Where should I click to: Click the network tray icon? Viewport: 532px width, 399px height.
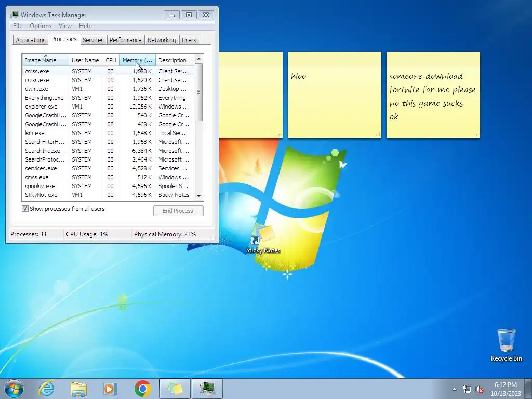click(467, 389)
